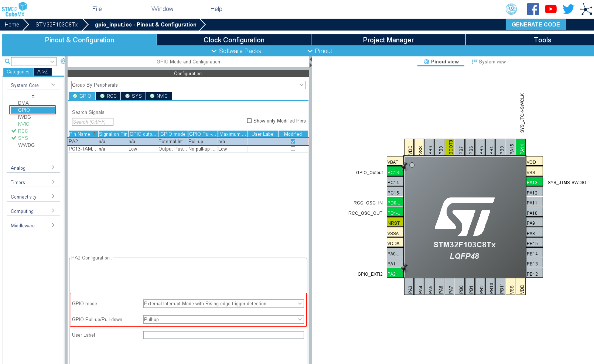594x364 pixels.
Task: Go to Home breadcrumb
Action: coord(12,25)
